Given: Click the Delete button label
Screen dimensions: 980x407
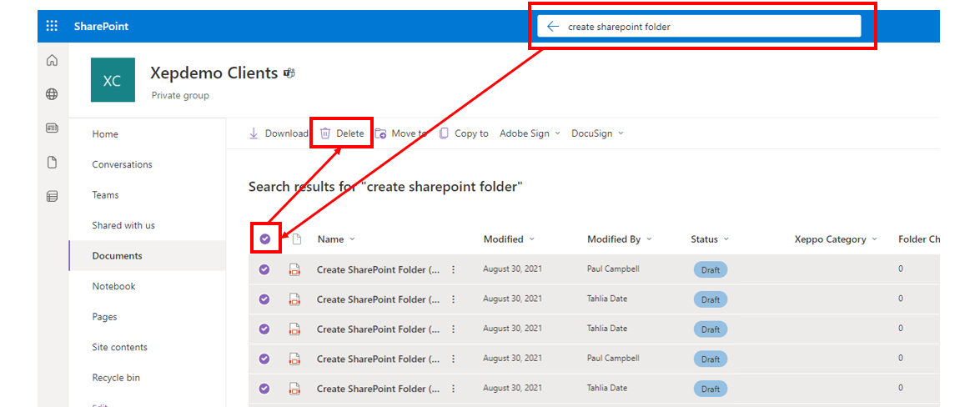Looking at the screenshot, I should point(350,133).
